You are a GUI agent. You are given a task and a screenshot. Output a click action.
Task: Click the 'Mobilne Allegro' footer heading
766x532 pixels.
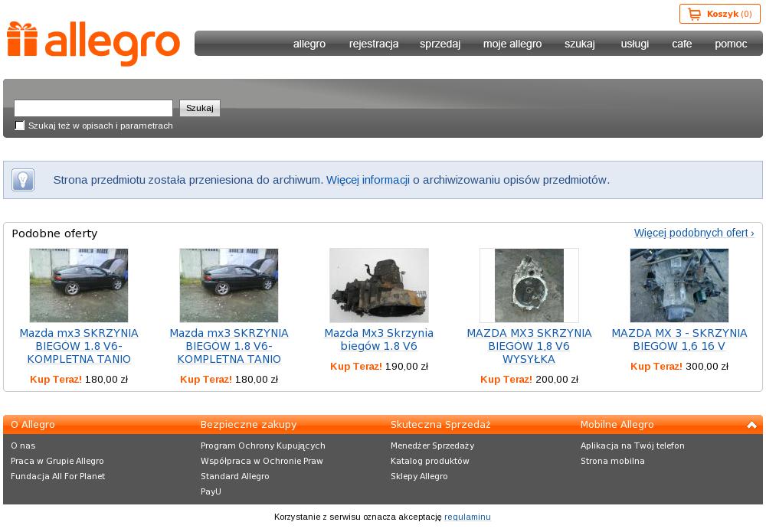(x=617, y=425)
